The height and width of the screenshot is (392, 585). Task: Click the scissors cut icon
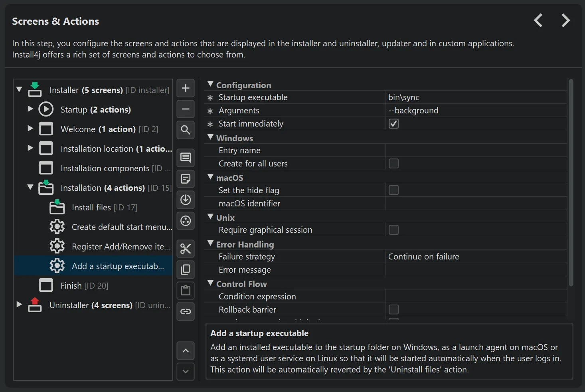186,249
